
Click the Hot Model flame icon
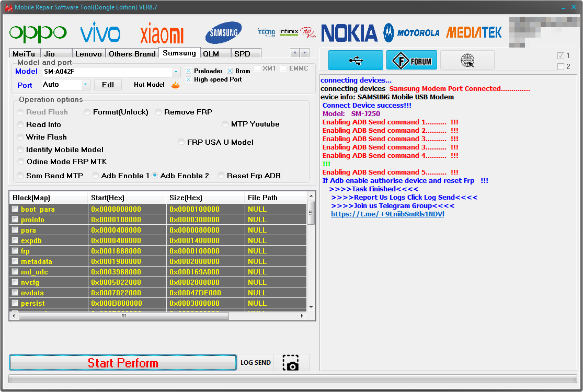point(176,85)
